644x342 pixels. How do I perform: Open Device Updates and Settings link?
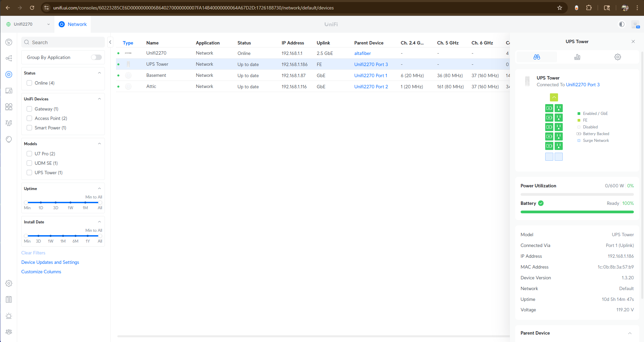[50, 262]
